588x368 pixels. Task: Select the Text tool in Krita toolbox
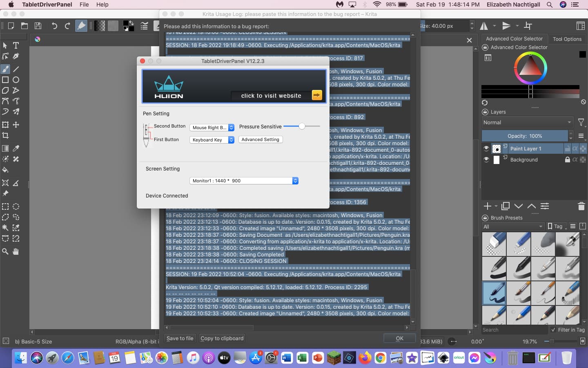click(x=16, y=45)
